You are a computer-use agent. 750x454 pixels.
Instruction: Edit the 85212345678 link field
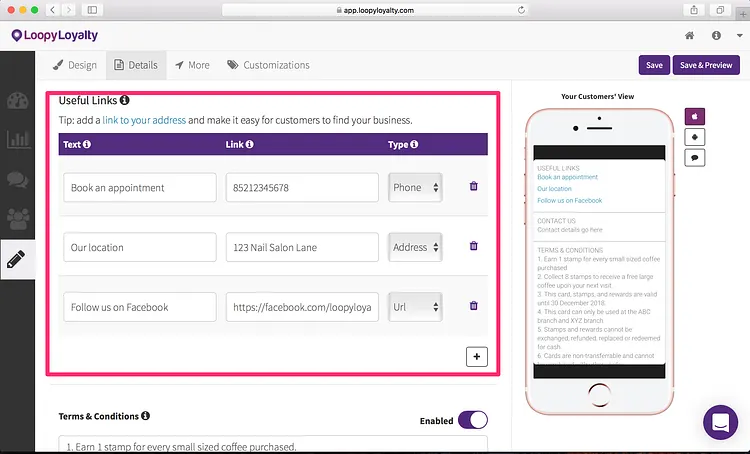[302, 188]
